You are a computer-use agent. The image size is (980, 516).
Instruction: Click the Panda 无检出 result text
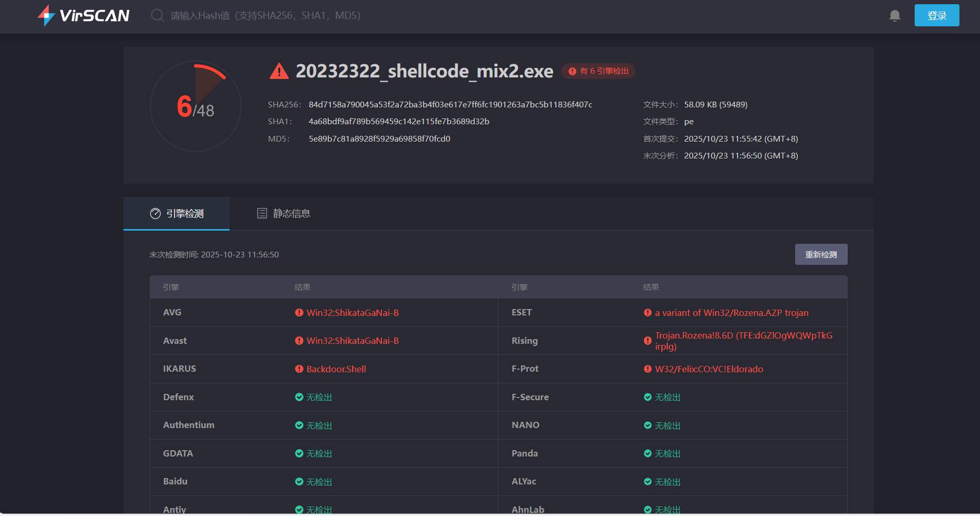coord(668,454)
